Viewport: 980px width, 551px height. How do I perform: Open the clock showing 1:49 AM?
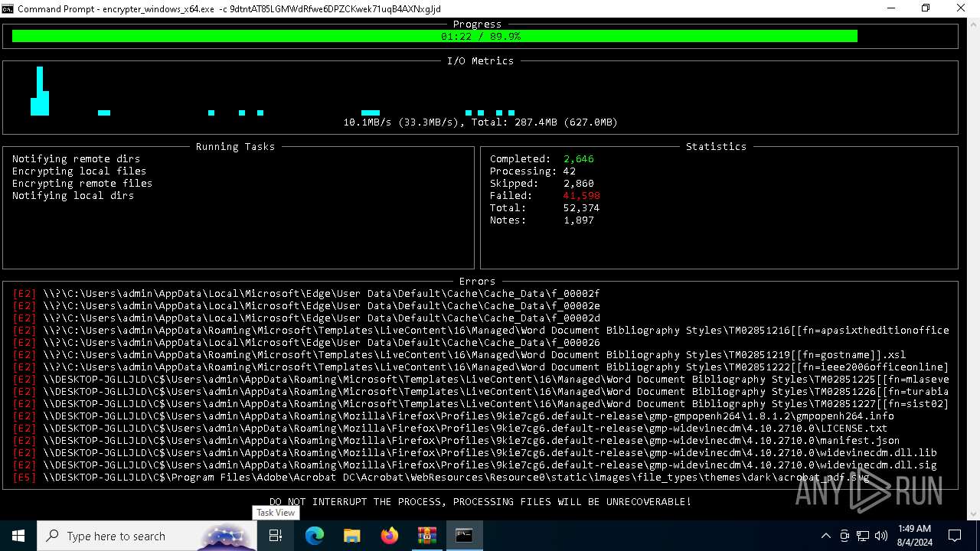pyautogui.click(x=913, y=536)
